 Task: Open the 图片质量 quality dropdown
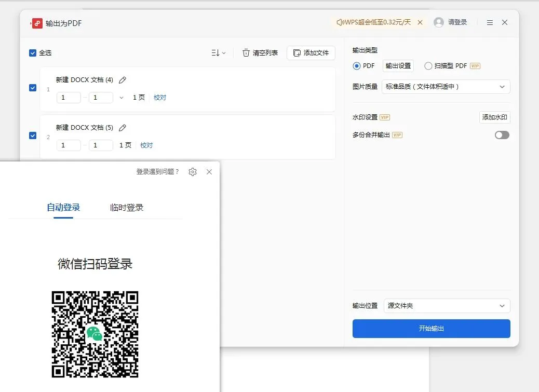coord(446,87)
